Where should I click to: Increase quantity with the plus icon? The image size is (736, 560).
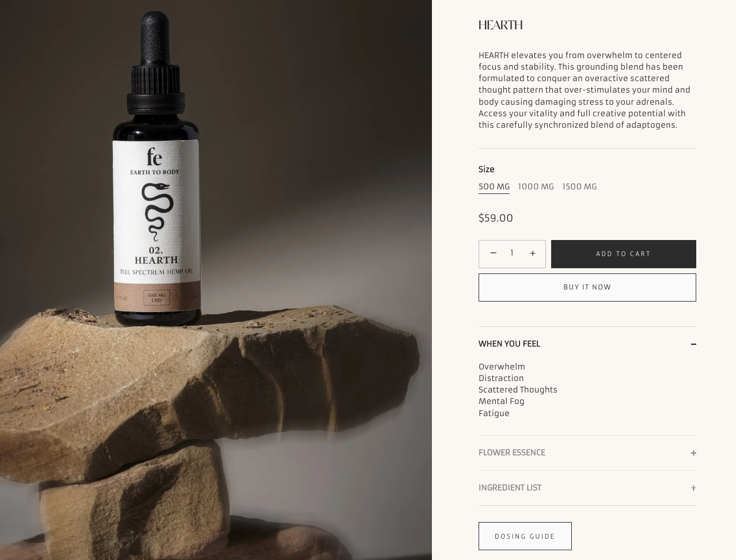[533, 253]
